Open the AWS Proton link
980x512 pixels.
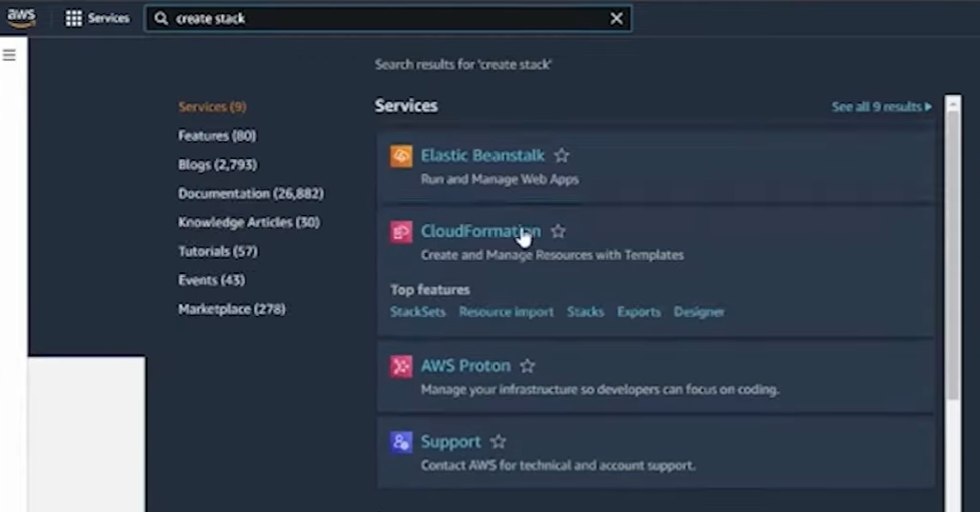(465, 365)
